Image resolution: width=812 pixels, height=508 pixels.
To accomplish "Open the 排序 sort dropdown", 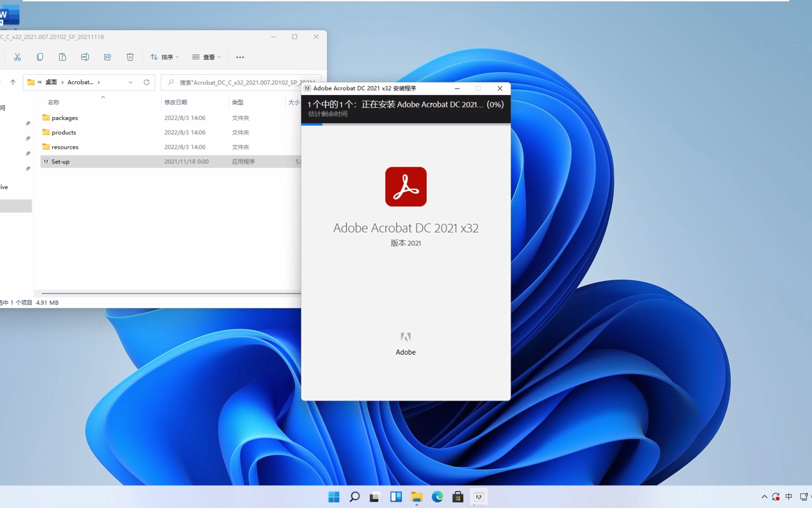I will pos(164,57).
